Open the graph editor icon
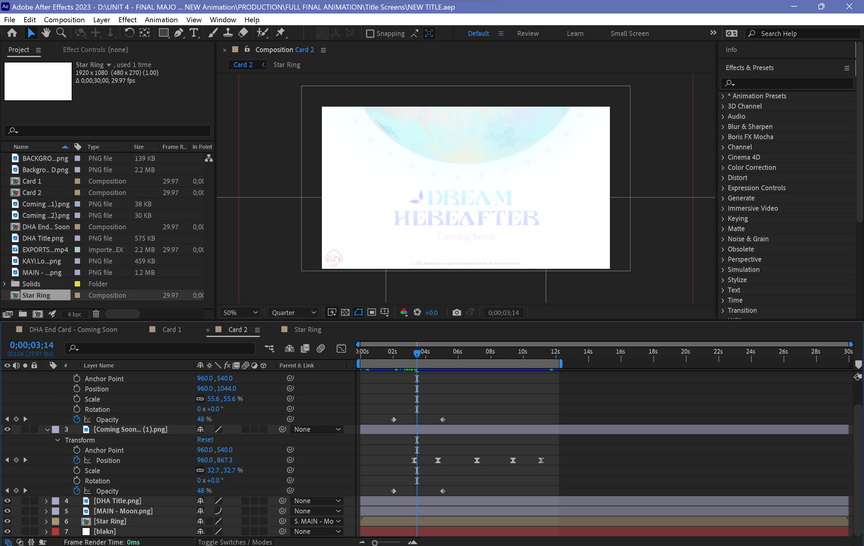Image resolution: width=864 pixels, height=546 pixels. point(341,348)
